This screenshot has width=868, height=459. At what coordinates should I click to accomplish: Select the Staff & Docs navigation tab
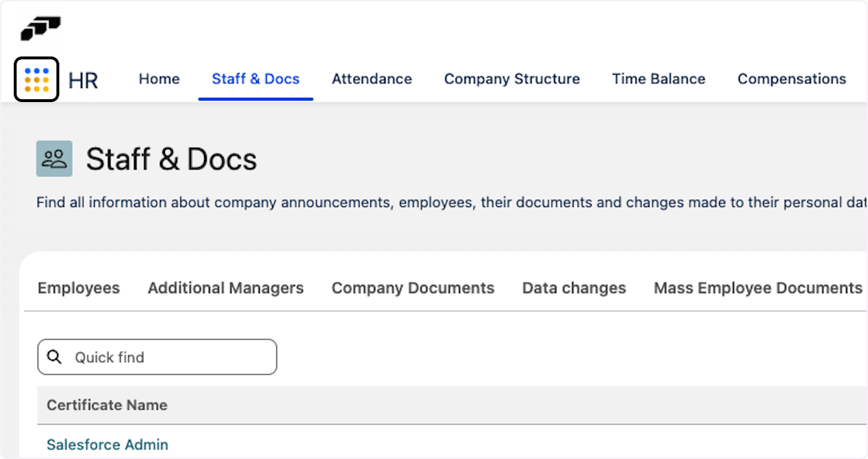click(x=255, y=79)
